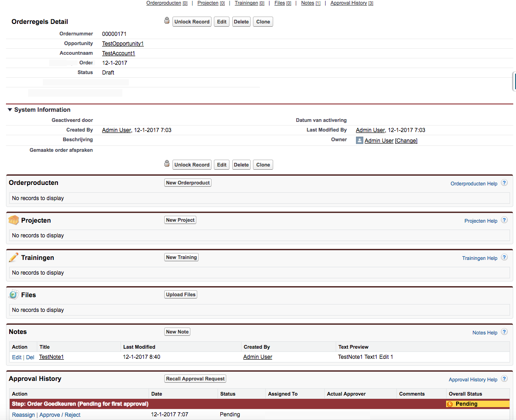Image resolution: width=516 pixels, height=420 pixels.
Task: Click Reassign in Approval History
Action: (x=23, y=415)
